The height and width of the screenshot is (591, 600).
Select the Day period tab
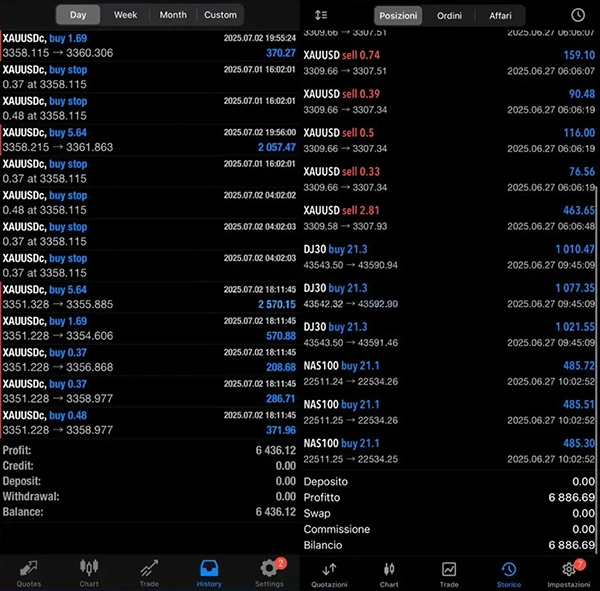[x=78, y=15]
